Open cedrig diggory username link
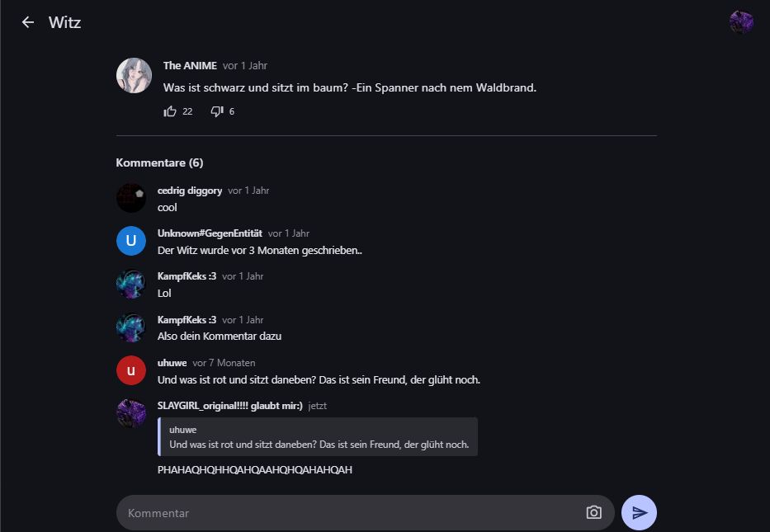This screenshot has height=532, width=770. click(x=190, y=191)
